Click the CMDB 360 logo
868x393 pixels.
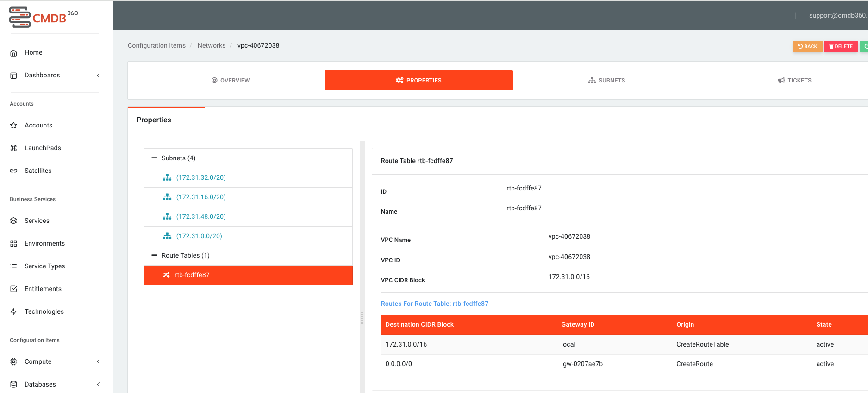point(44,17)
